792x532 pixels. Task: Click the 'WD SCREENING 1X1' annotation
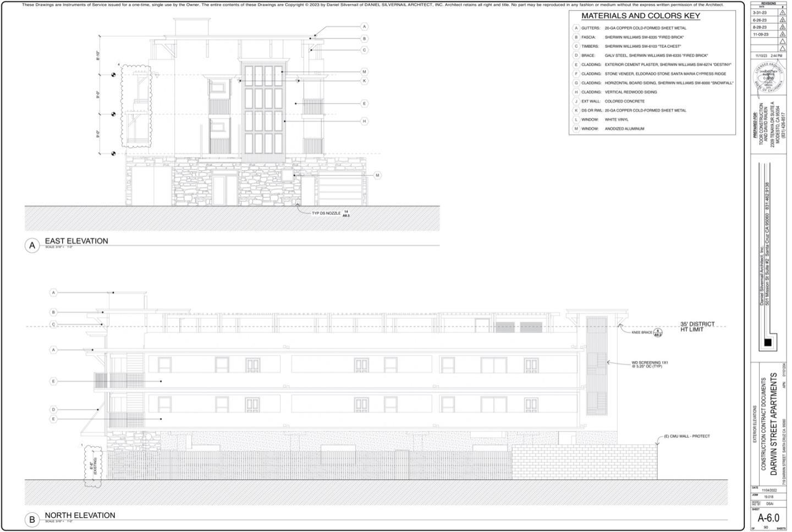(650, 364)
